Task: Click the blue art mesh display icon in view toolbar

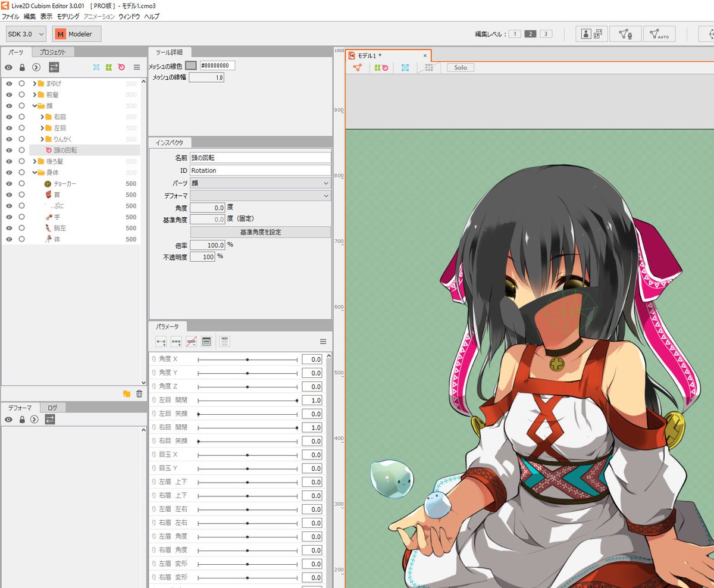Action: 405,68
